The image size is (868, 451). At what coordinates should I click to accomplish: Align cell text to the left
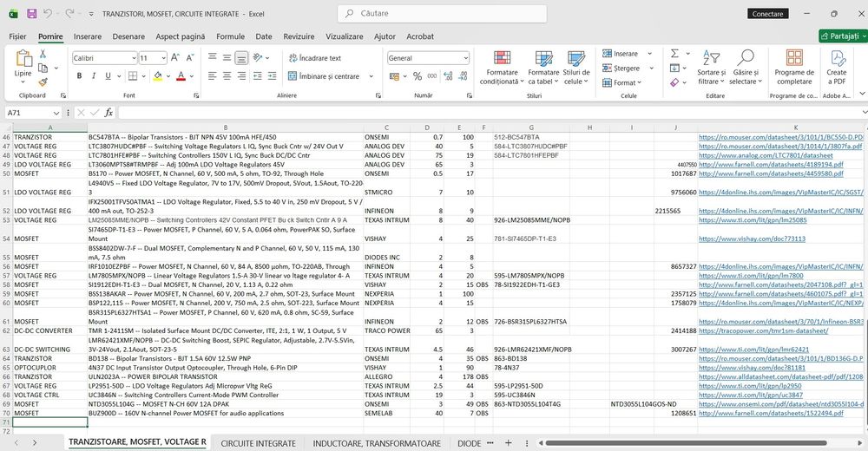pos(213,75)
